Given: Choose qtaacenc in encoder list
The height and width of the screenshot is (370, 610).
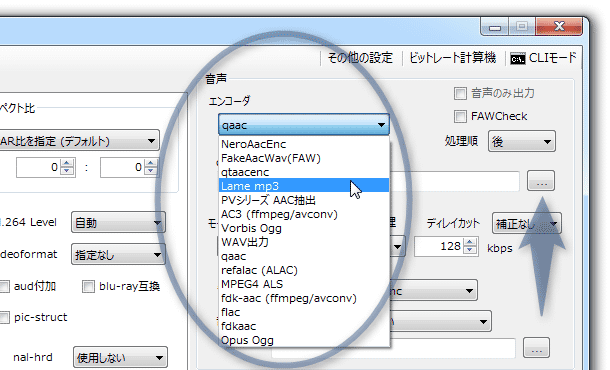Looking at the screenshot, I should [304, 172].
